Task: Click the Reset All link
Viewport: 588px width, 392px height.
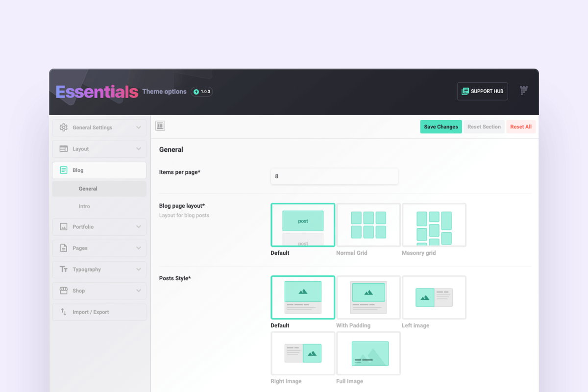Action: click(x=521, y=126)
